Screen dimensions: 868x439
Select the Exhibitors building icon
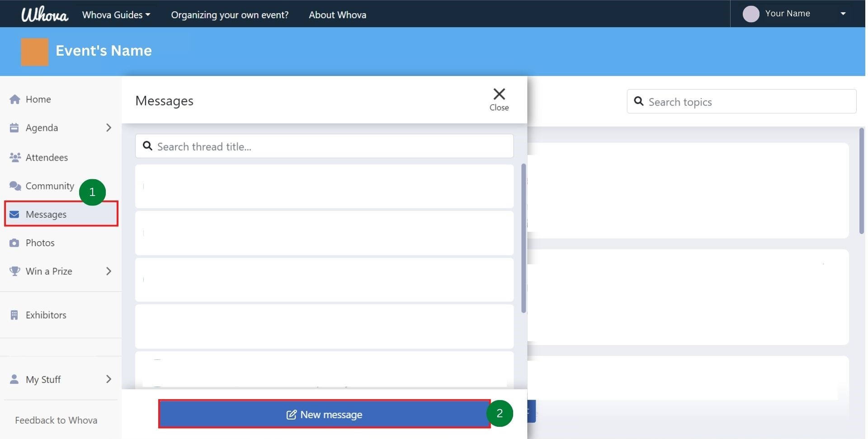pyautogui.click(x=14, y=315)
